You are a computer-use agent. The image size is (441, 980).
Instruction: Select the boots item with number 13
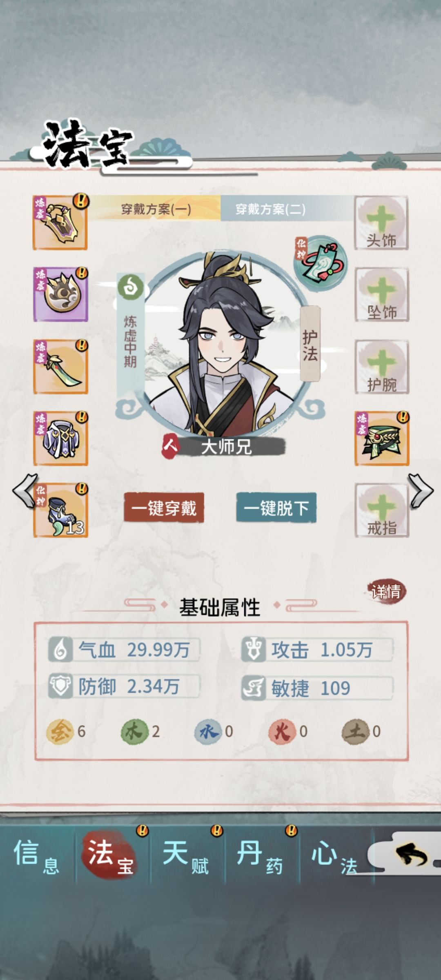pos(60,510)
